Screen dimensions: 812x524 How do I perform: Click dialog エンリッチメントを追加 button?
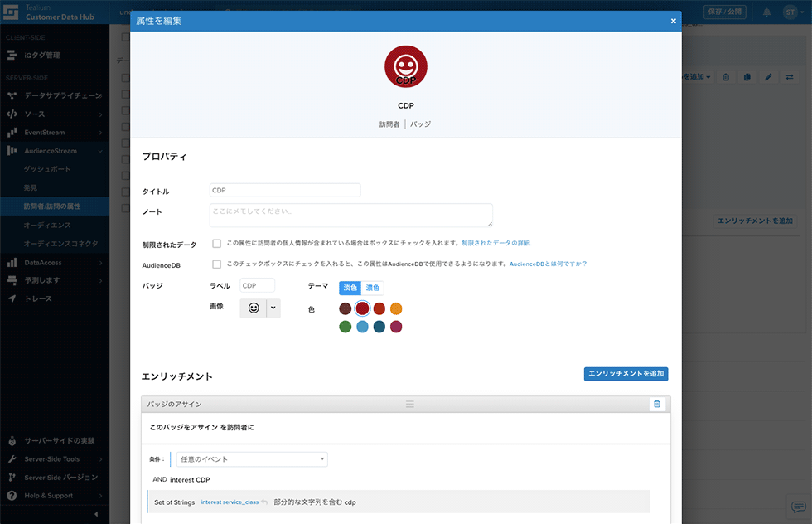click(626, 374)
